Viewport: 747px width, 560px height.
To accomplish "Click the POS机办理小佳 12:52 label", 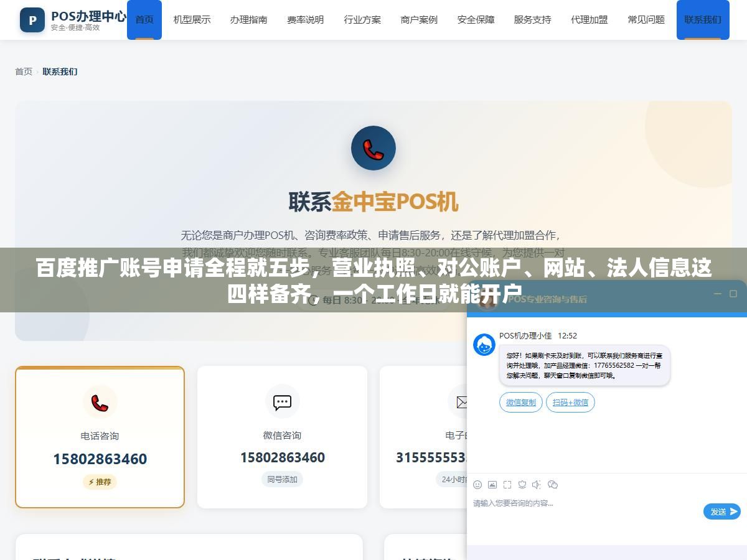I will point(538,335).
